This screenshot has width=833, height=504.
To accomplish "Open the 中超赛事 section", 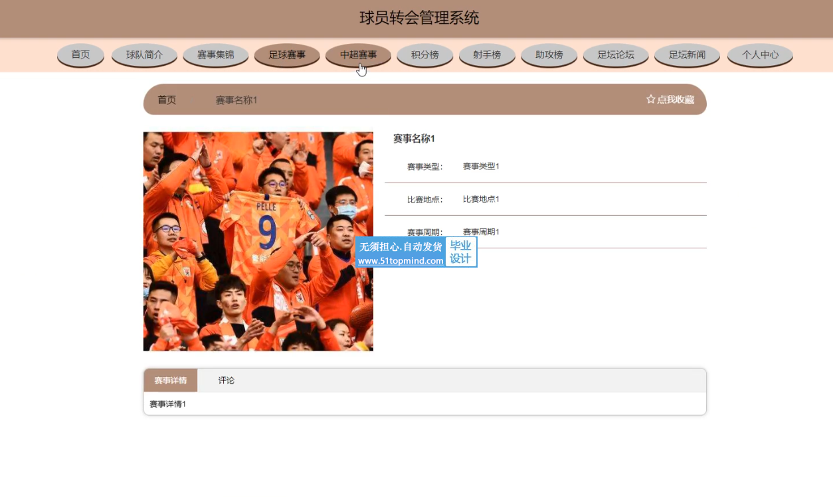I will [x=358, y=55].
